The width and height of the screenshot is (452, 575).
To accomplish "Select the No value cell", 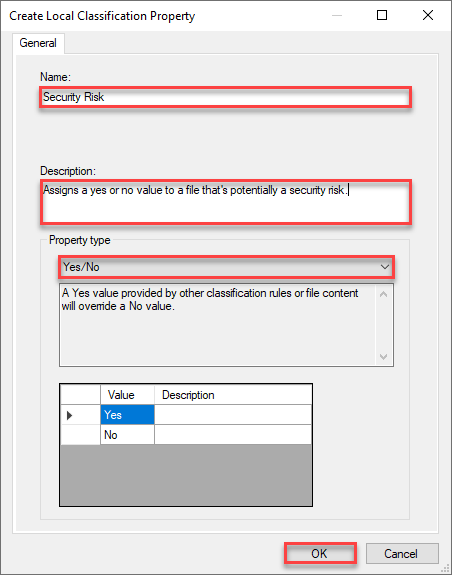I will (x=127, y=435).
